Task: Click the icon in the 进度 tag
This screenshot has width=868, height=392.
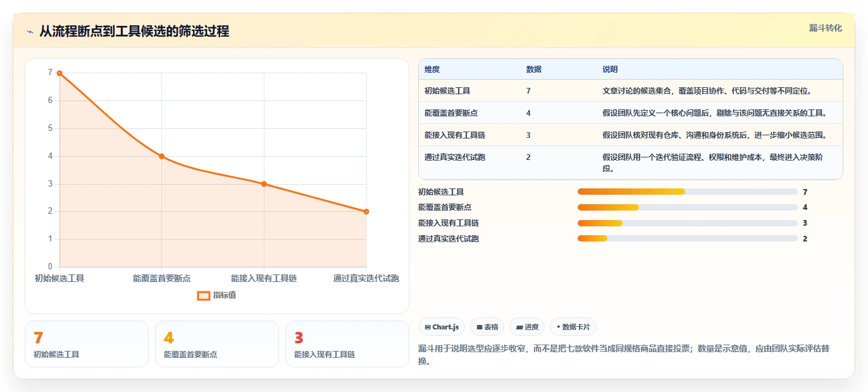Action: (519, 328)
